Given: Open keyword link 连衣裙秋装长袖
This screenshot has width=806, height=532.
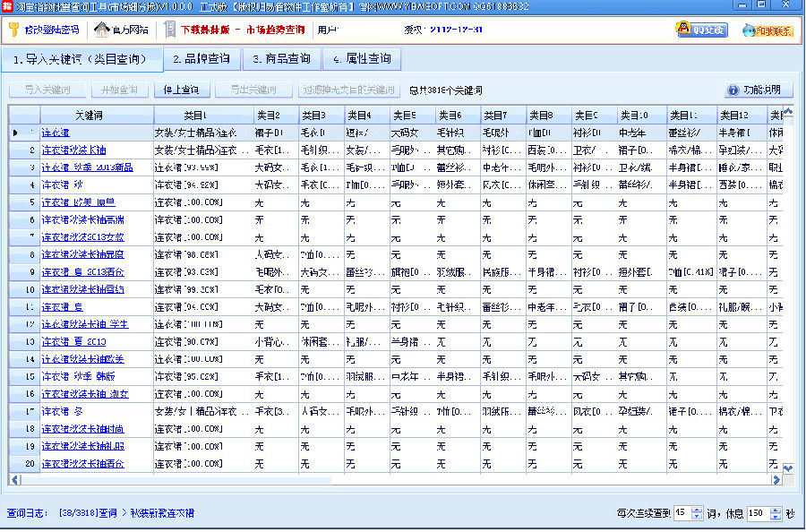Looking at the screenshot, I should click(73, 150).
